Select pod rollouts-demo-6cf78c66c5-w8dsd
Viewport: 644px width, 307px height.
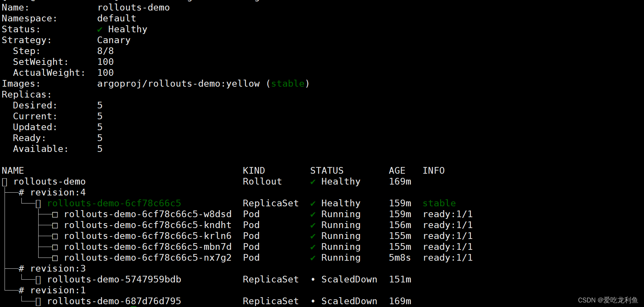pyautogui.click(x=148, y=214)
